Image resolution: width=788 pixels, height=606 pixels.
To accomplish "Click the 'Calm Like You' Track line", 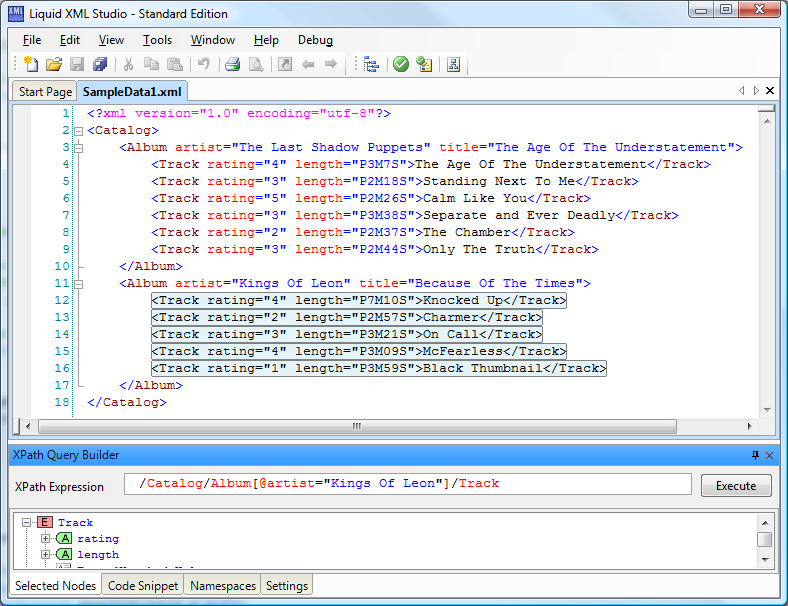I will 371,198.
